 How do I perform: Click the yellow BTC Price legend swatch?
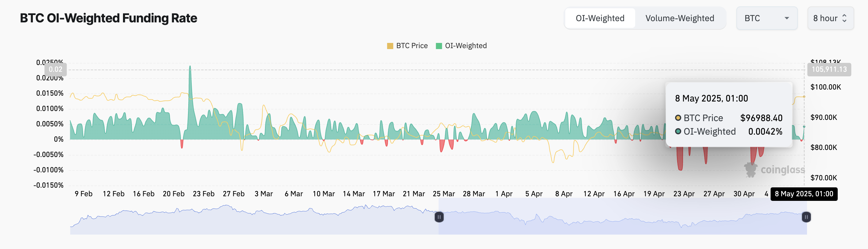click(390, 46)
